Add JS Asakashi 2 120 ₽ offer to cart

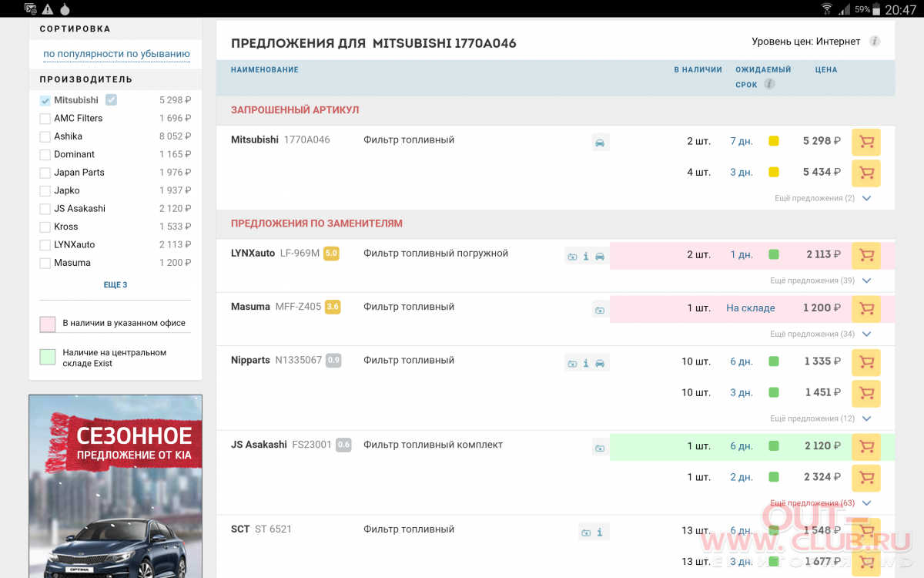866,447
